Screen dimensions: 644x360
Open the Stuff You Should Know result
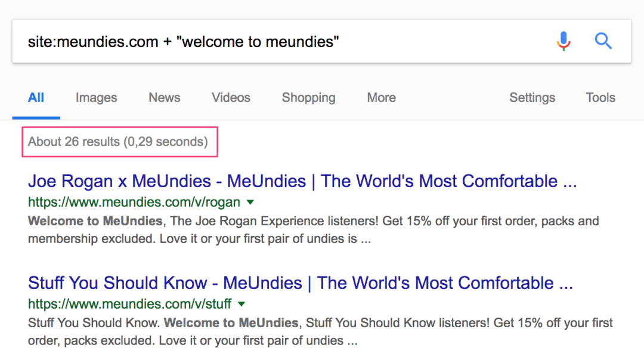[300, 283]
